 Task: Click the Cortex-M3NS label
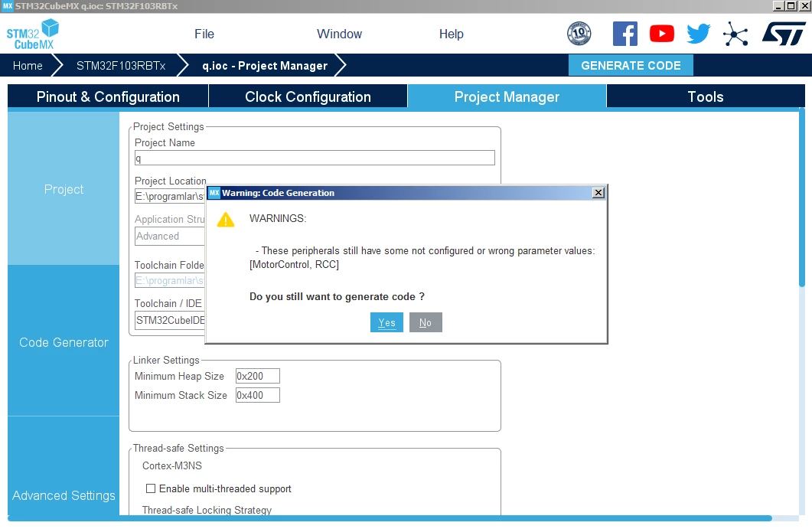tap(172, 465)
